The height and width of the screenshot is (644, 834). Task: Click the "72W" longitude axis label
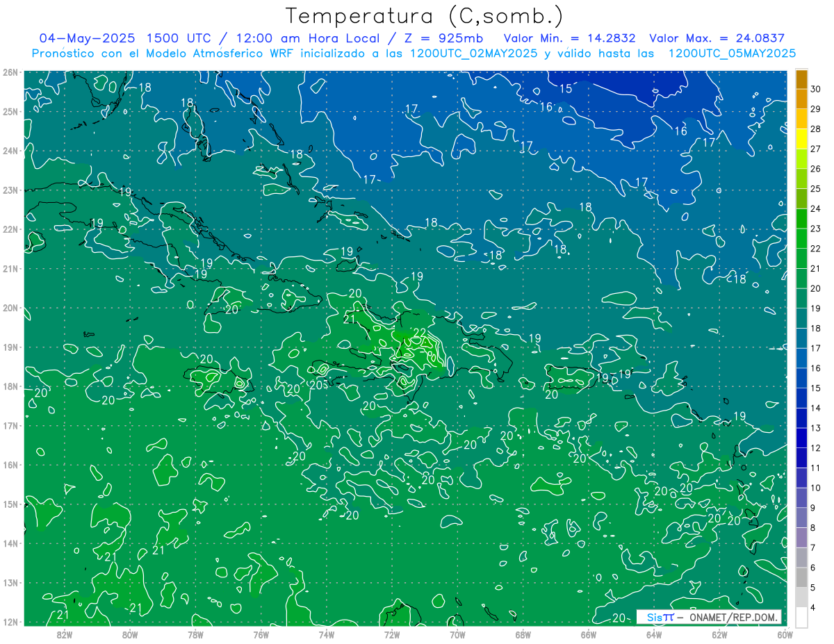[x=392, y=634]
